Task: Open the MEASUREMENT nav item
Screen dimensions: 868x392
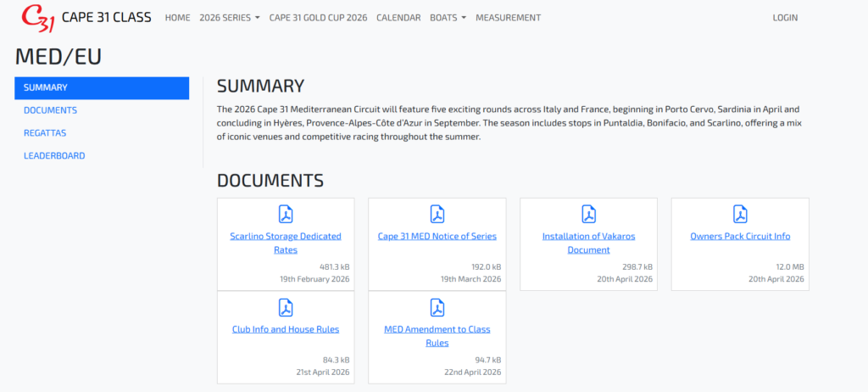Action: [x=509, y=18]
